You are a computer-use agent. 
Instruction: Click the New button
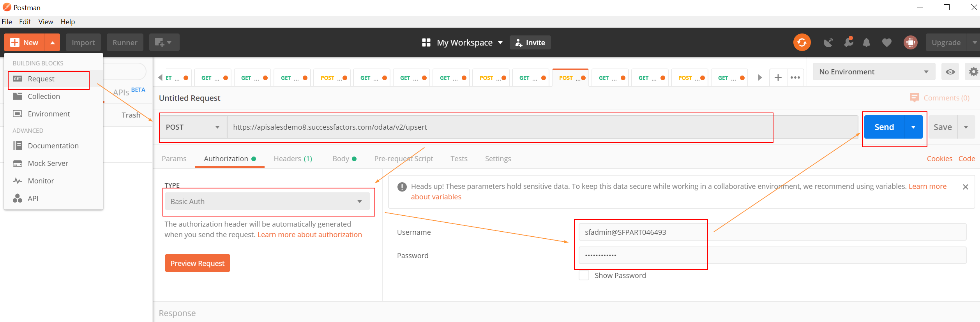click(25, 42)
